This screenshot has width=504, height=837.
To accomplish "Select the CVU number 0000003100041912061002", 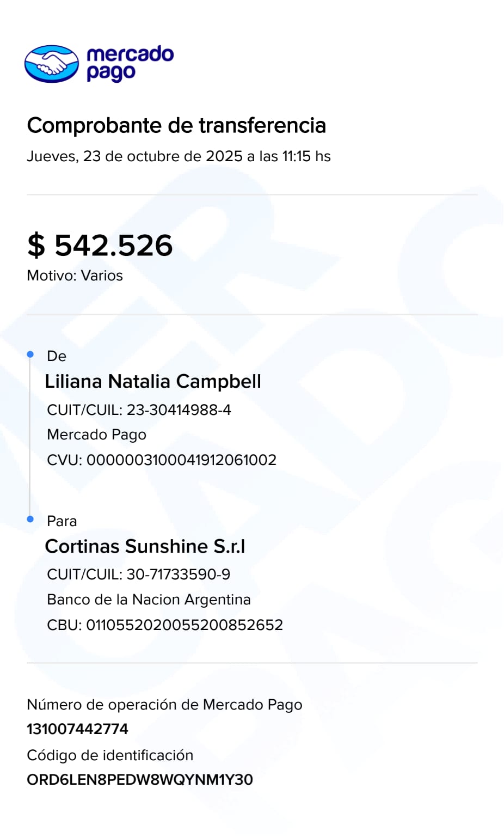I will point(181,460).
